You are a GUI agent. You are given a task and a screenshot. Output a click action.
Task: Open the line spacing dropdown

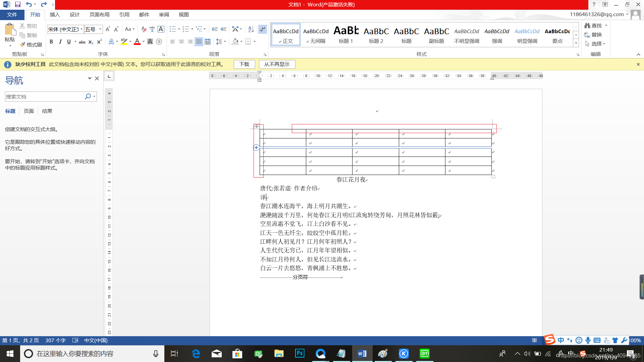pos(221,42)
